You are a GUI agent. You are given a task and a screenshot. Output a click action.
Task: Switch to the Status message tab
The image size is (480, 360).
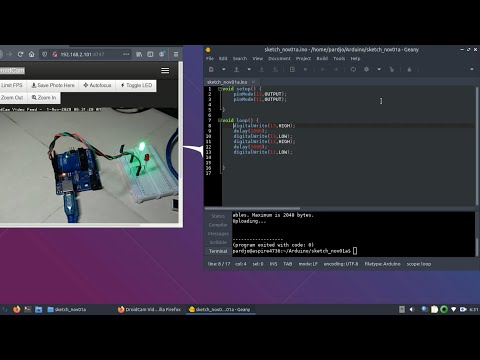218,216
